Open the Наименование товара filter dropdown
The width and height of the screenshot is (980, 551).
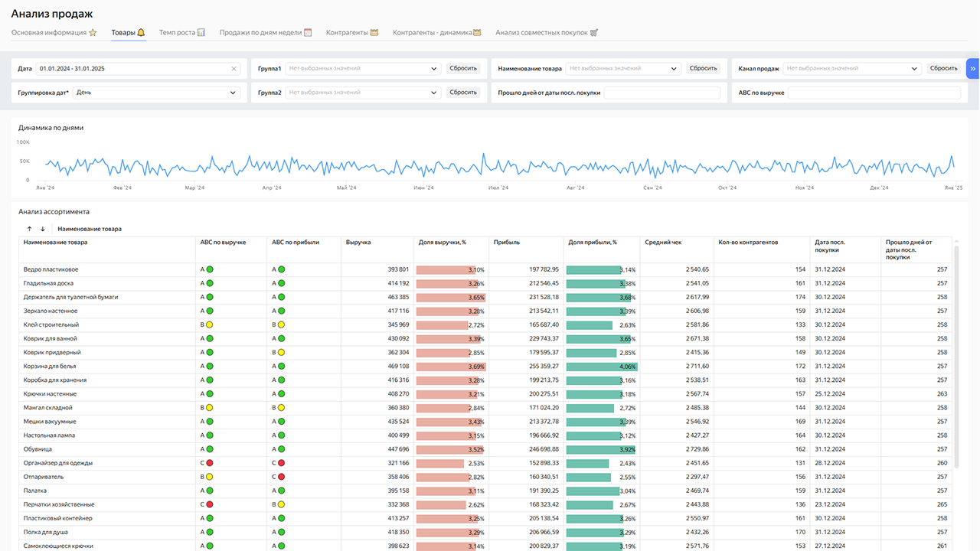click(x=623, y=69)
